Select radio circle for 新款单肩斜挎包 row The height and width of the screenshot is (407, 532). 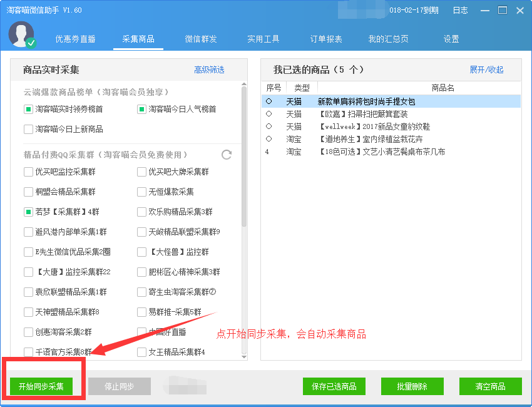269,101
